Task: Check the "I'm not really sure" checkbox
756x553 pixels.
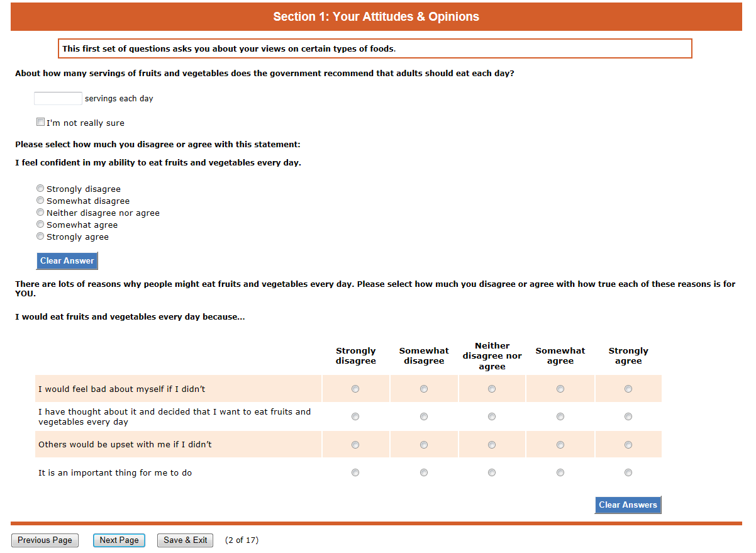Action: [41, 122]
